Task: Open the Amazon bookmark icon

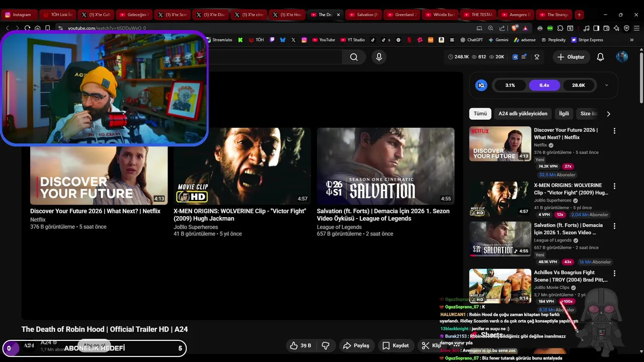Action: coord(441,40)
